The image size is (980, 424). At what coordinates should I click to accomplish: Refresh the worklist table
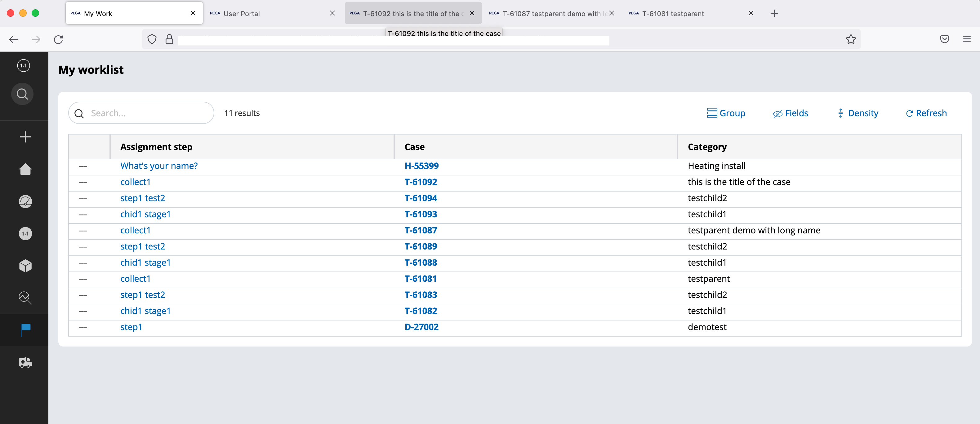tap(926, 113)
